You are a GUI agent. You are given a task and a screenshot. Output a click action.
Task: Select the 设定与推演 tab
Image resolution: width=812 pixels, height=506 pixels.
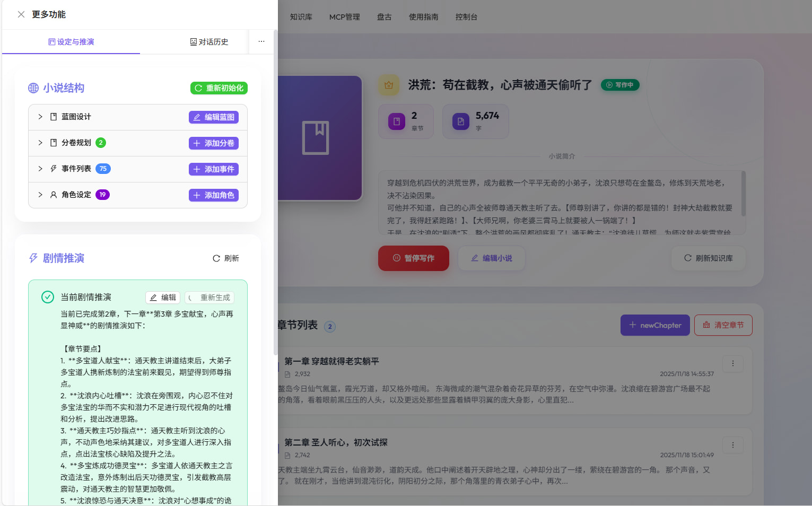point(71,42)
